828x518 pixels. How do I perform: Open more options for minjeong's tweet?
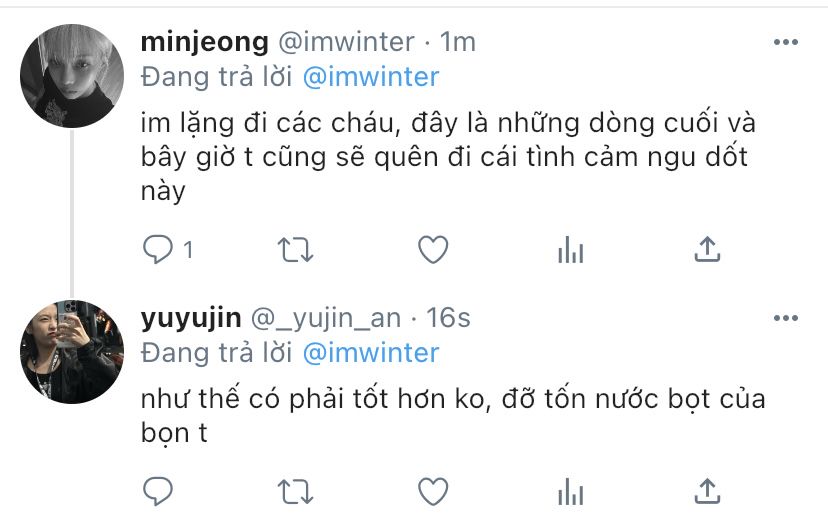click(786, 42)
